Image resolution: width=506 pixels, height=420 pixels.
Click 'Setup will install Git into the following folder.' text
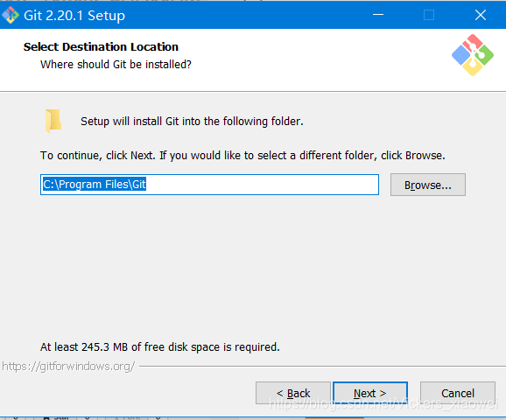tap(192, 122)
